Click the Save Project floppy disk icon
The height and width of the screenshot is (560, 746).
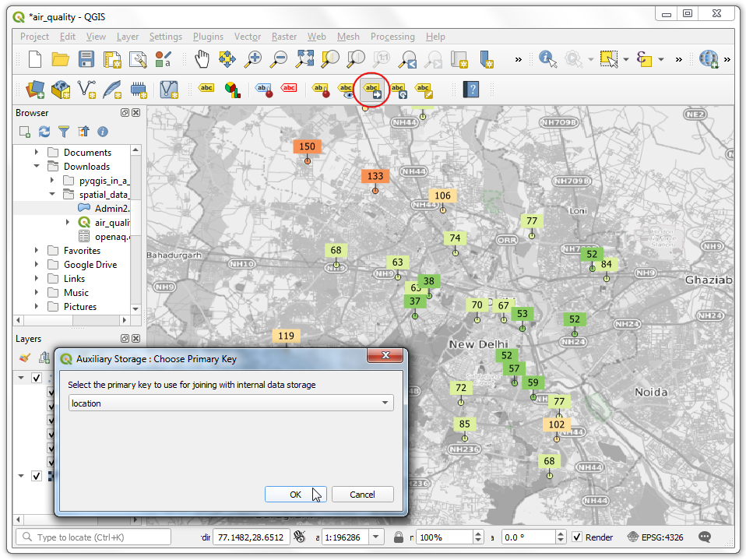click(x=86, y=59)
